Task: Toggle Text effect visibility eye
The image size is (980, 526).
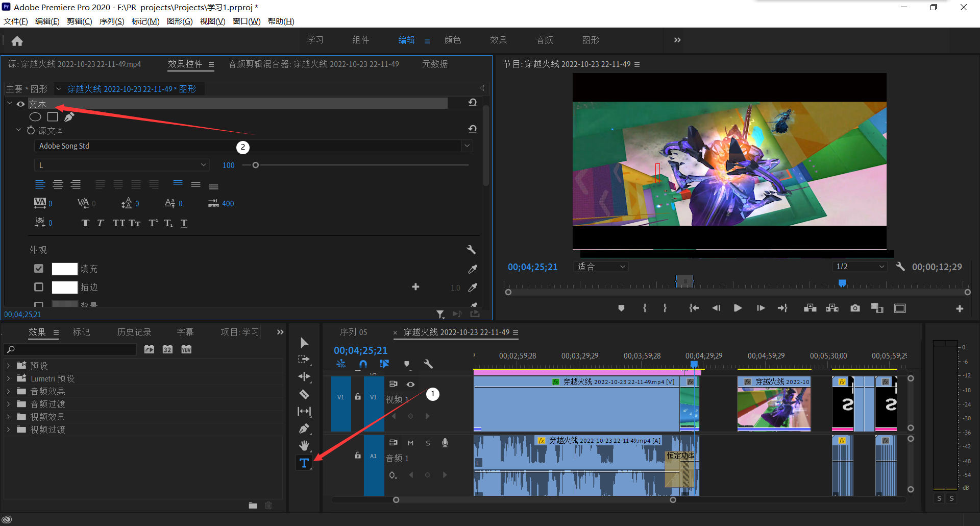Action: click(x=21, y=104)
